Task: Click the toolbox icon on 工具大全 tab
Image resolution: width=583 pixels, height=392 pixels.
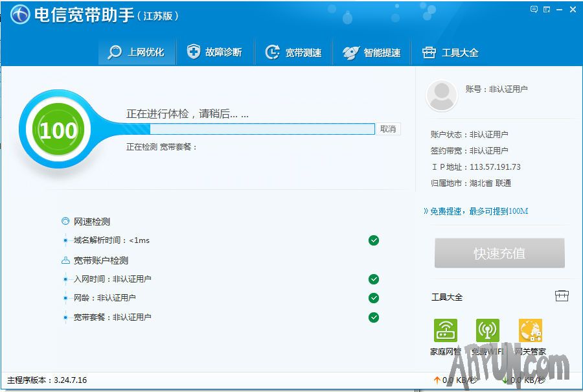Action: point(429,52)
